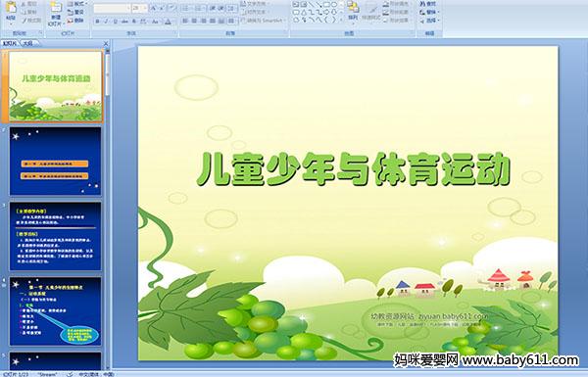Click the slide title 儿童少年与体育运动

[353, 169]
